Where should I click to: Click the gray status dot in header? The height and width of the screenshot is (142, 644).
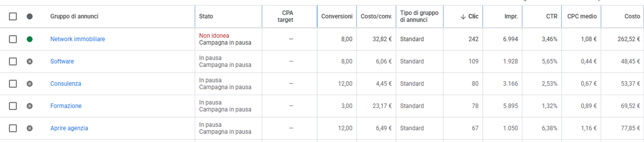pyautogui.click(x=30, y=17)
